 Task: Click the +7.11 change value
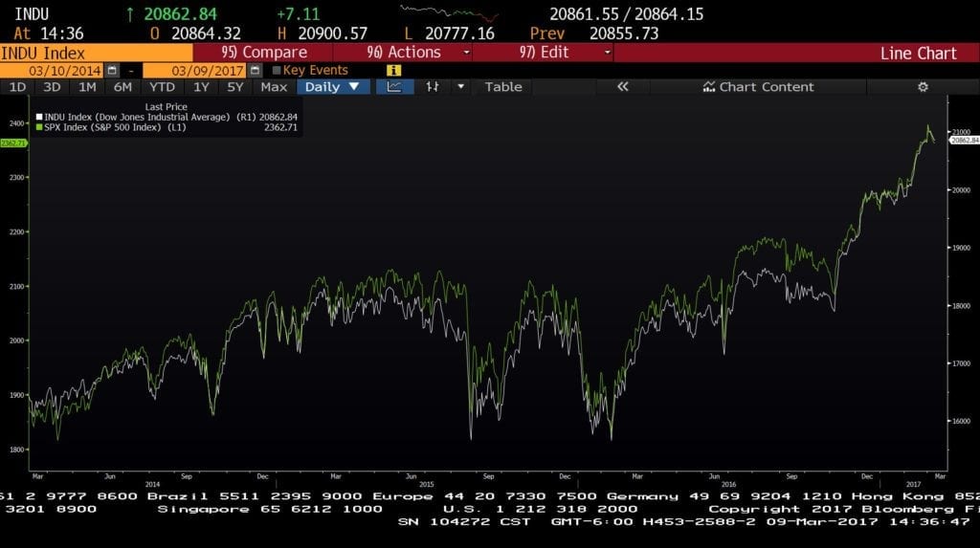pos(299,13)
